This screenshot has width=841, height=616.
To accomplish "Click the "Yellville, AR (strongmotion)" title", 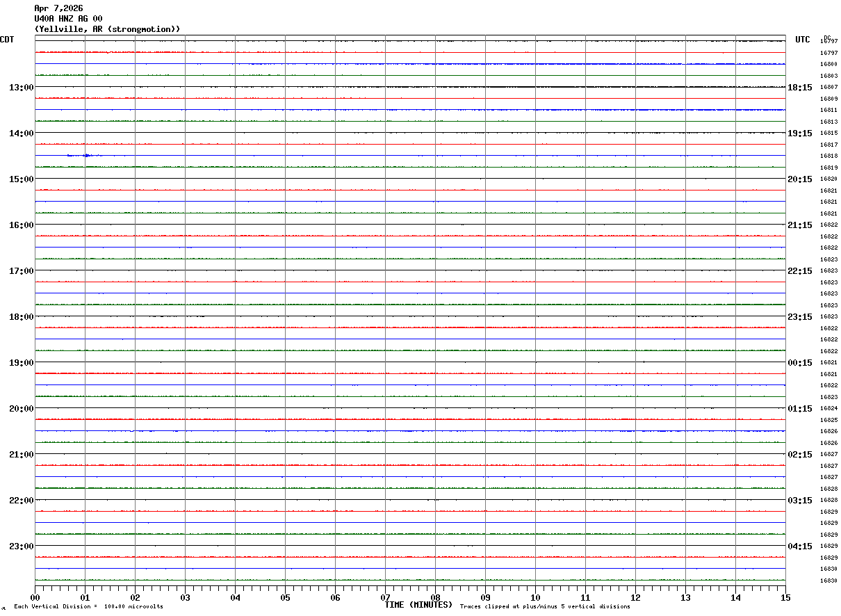I will [x=108, y=29].
